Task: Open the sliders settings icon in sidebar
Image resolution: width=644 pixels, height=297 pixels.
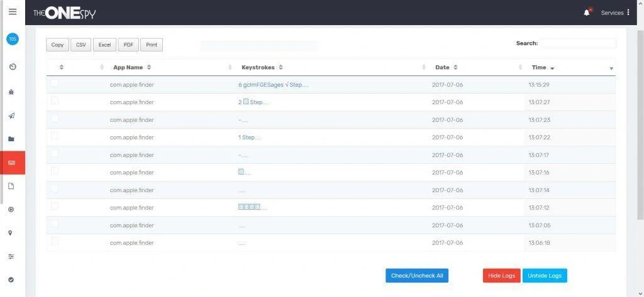Action: [x=11, y=256]
